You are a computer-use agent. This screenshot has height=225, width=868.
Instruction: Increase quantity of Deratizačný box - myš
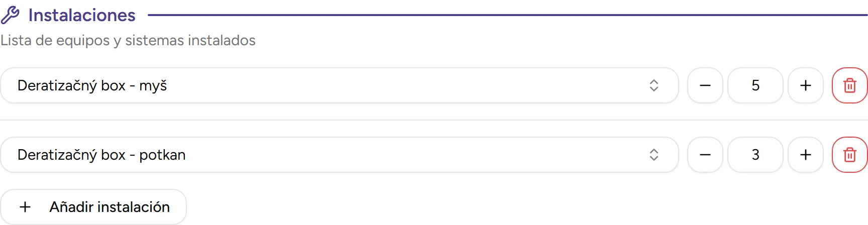[x=805, y=85]
